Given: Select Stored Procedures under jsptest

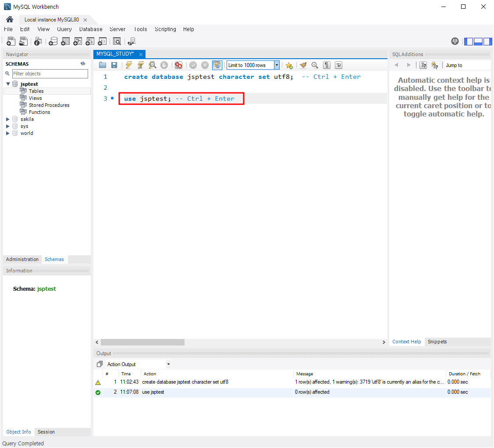Looking at the screenshot, I should 49,105.
